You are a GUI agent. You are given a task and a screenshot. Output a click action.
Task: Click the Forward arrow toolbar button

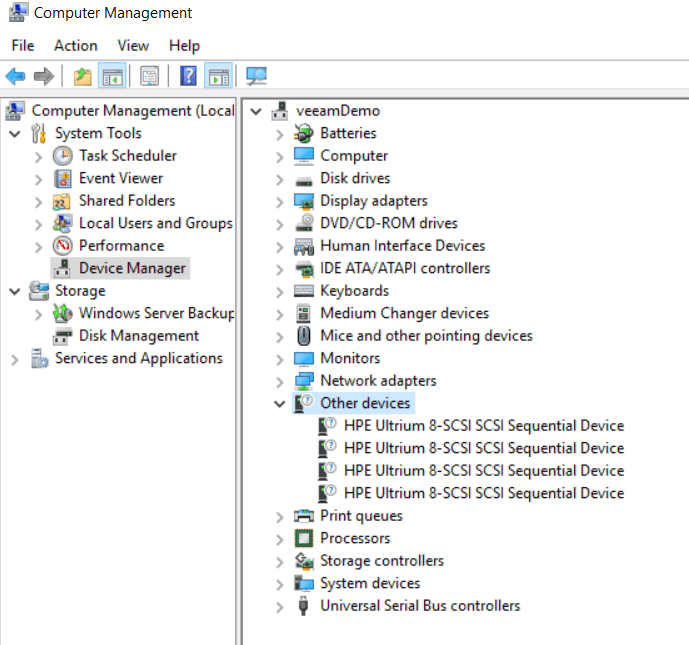pyautogui.click(x=44, y=76)
